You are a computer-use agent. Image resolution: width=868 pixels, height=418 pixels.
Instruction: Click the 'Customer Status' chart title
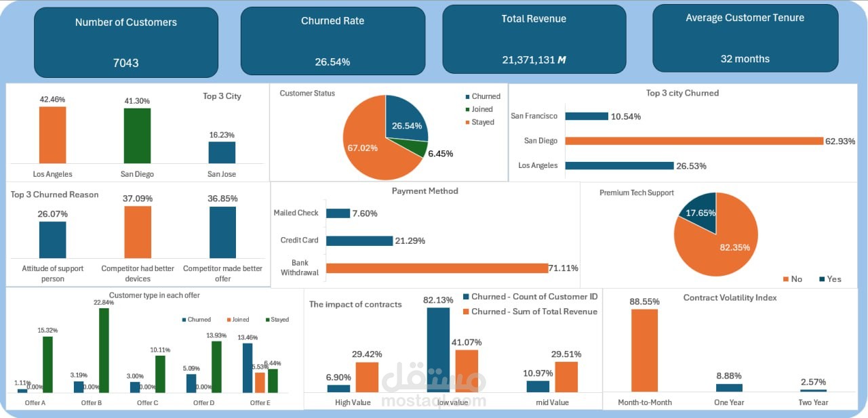tap(307, 93)
